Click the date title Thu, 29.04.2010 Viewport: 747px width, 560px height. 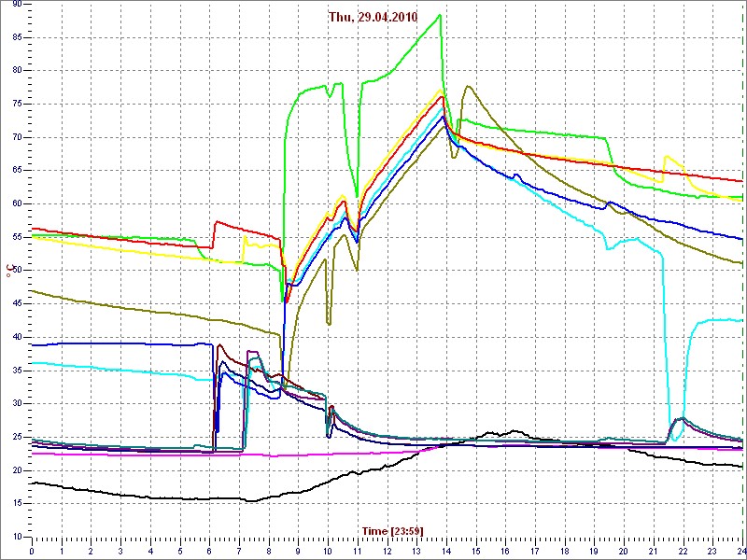point(373,17)
